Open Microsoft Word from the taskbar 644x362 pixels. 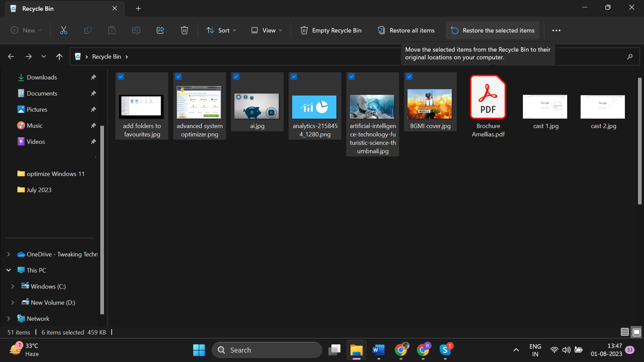click(378, 350)
